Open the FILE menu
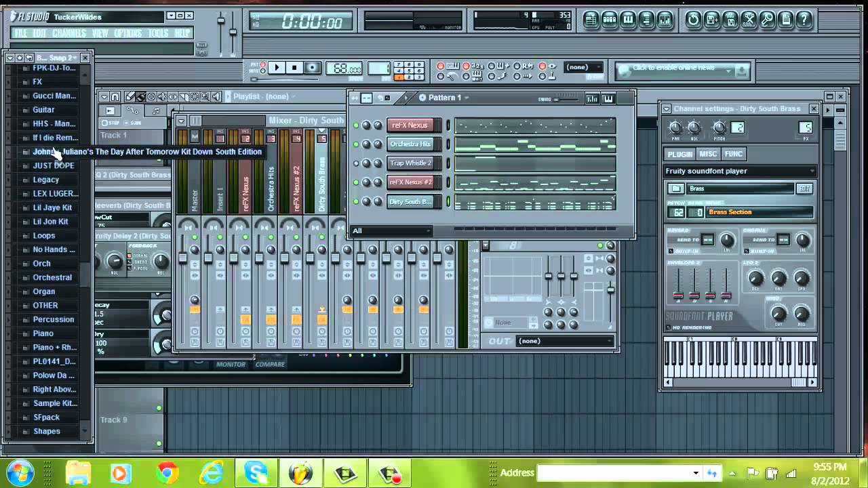 pyautogui.click(x=21, y=33)
